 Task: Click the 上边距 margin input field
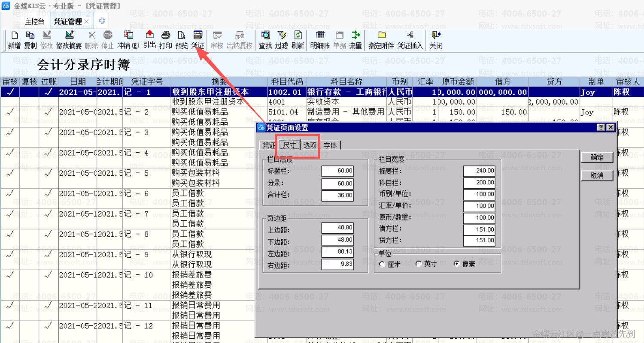[337, 228]
